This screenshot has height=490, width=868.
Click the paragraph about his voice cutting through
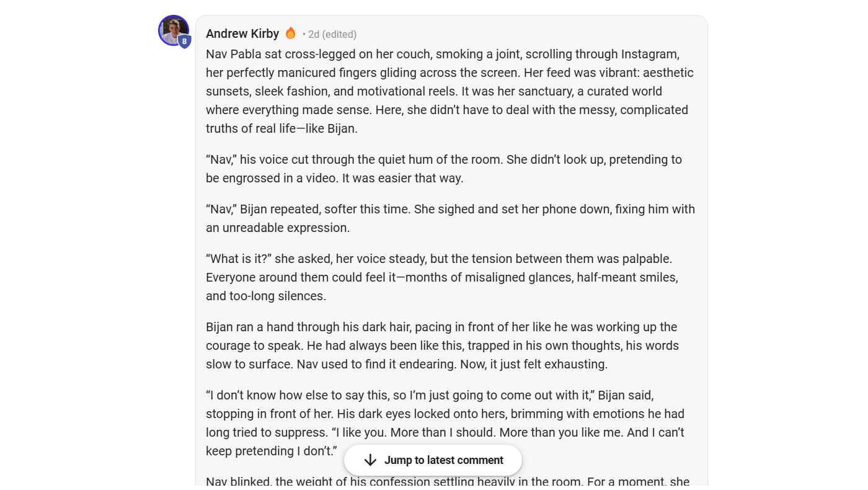pos(444,169)
